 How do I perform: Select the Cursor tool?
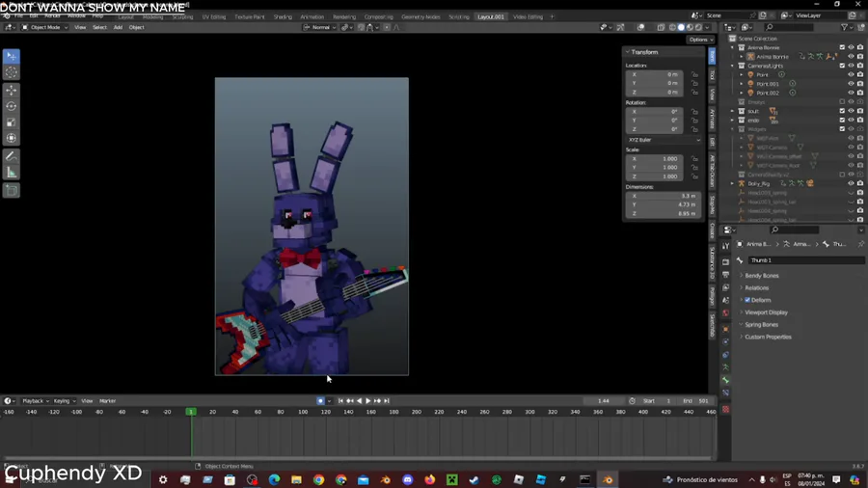[11, 72]
